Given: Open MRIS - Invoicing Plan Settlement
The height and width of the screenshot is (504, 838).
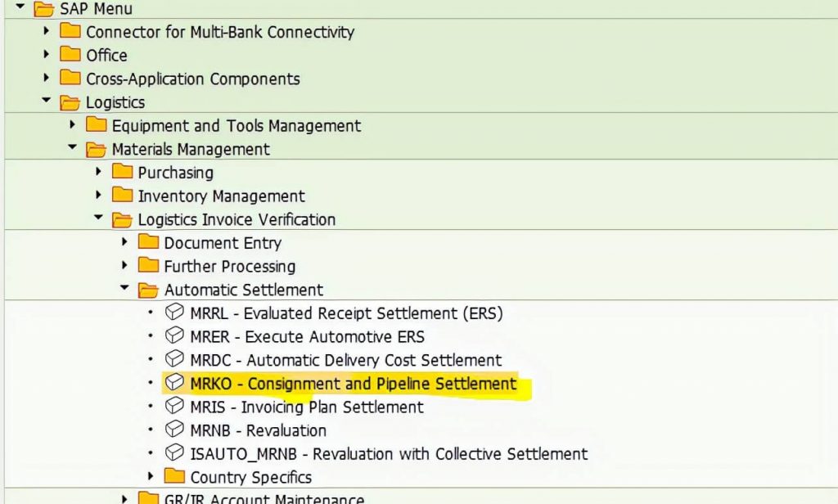Looking at the screenshot, I should tap(307, 407).
